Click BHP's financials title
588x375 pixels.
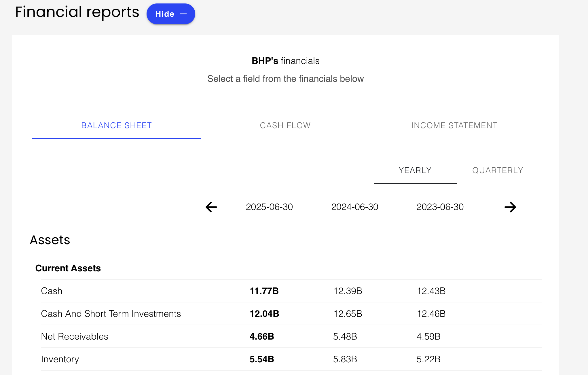pos(285,61)
